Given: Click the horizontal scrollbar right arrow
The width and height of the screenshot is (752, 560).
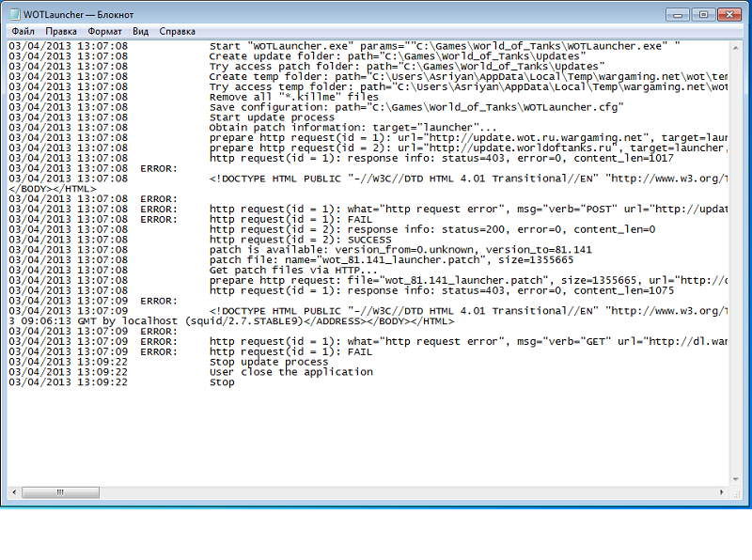Looking at the screenshot, I should [722, 492].
